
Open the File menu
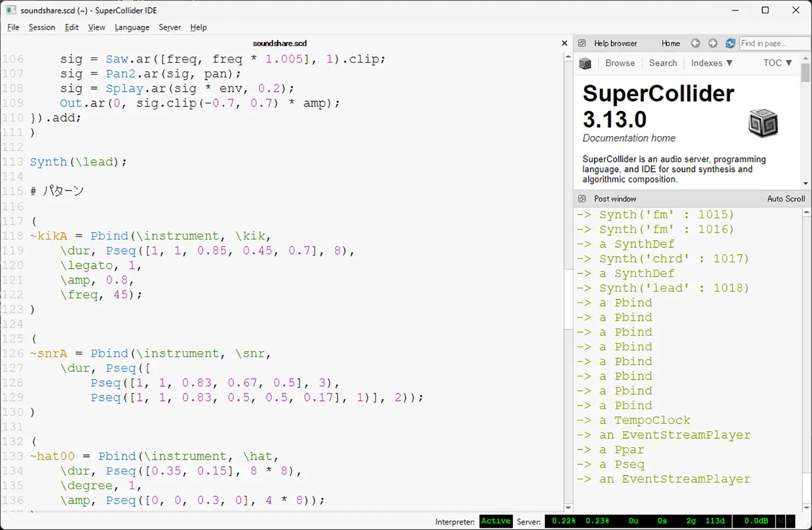(x=13, y=27)
